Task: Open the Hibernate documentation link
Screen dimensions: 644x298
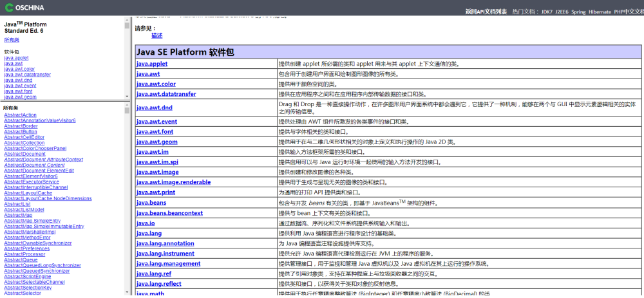Action: [x=600, y=12]
